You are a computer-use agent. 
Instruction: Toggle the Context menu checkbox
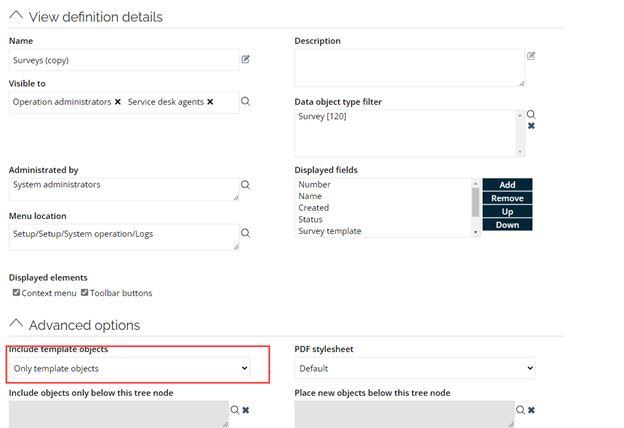(x=16, y=293)
